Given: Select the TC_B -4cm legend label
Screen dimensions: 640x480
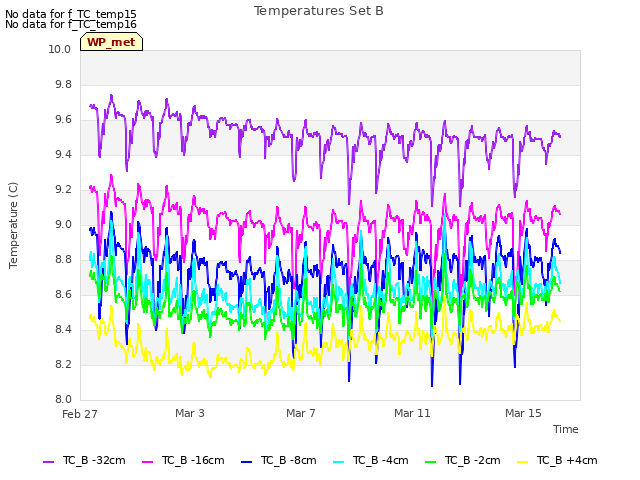Looking at the screenshot, I should click(380, 460).
